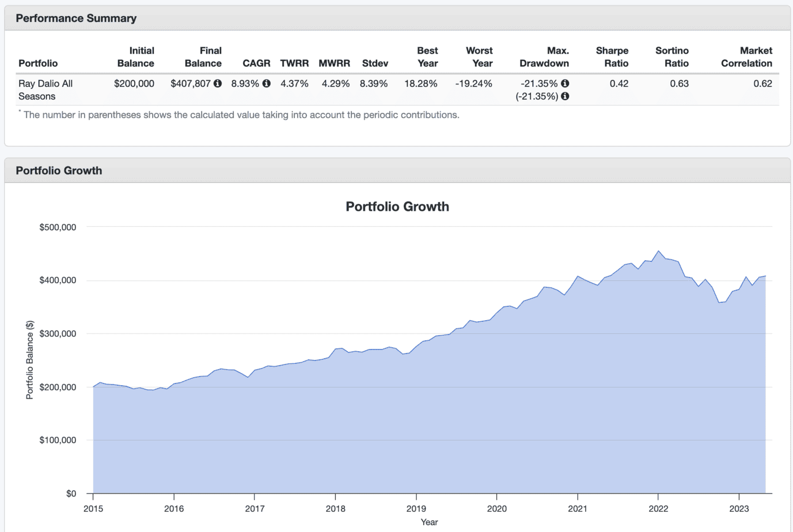This screenshot has height=532, width=793.
Task: Click the 2015 x-axis label
Action: (x=93, y=508)
